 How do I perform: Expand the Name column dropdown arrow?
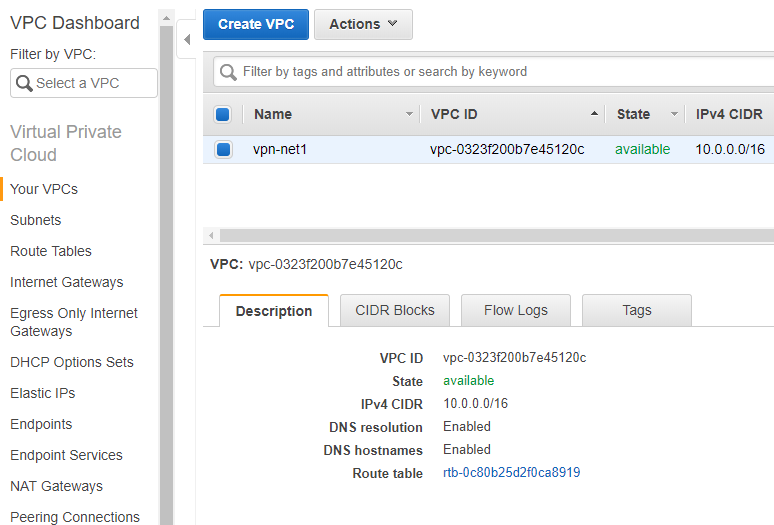pyautogui.click(x=409, y=114)
